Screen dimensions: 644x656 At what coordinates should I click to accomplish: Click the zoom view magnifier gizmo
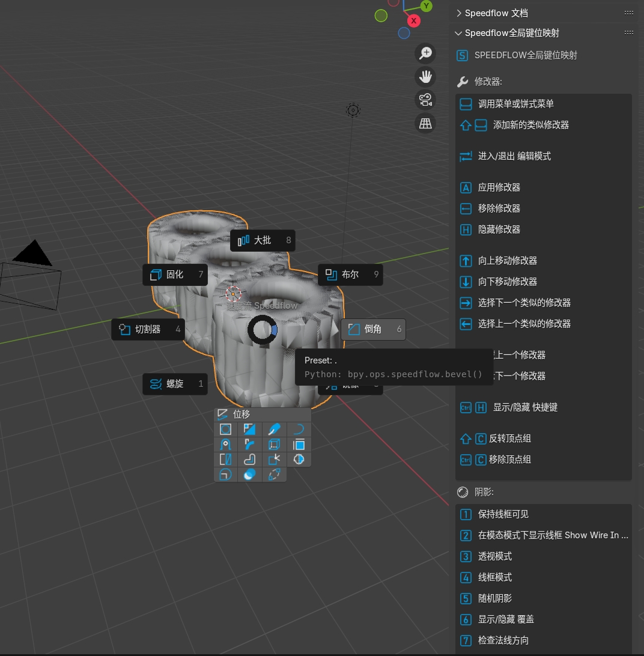(x=425, y=53)
